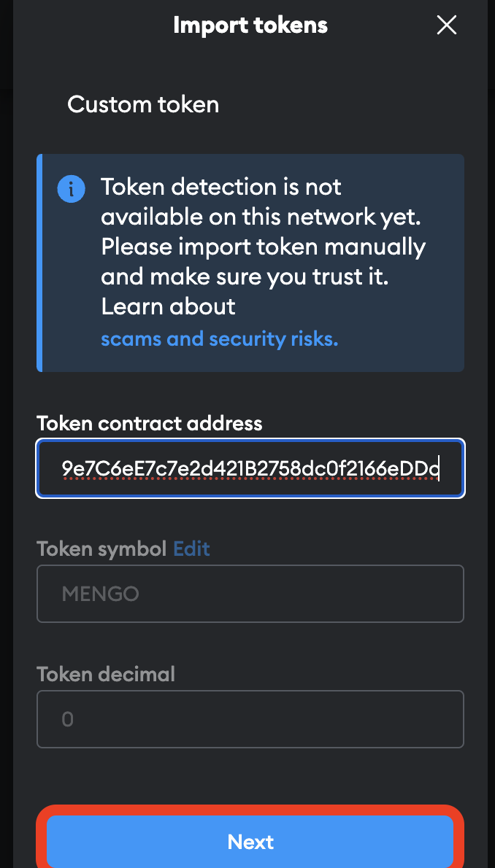The image size is (495, 868).
Task: Switch to the Custom token tab
Action: (143, 104)
